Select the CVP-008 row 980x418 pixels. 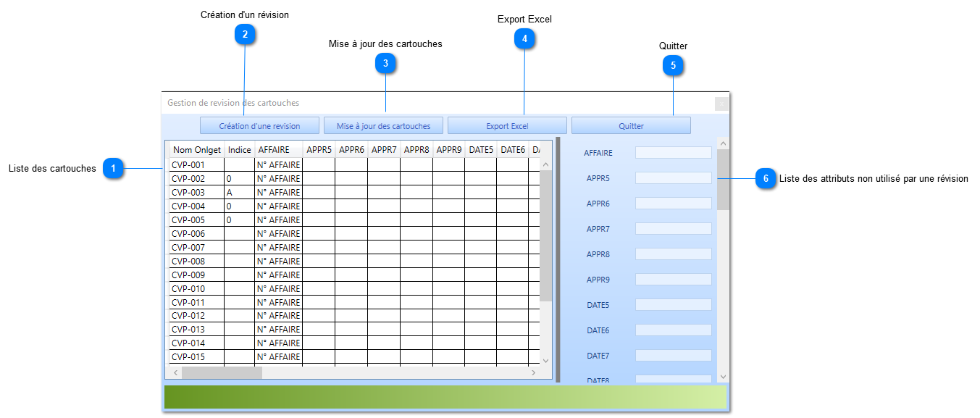tap(355, 262)
